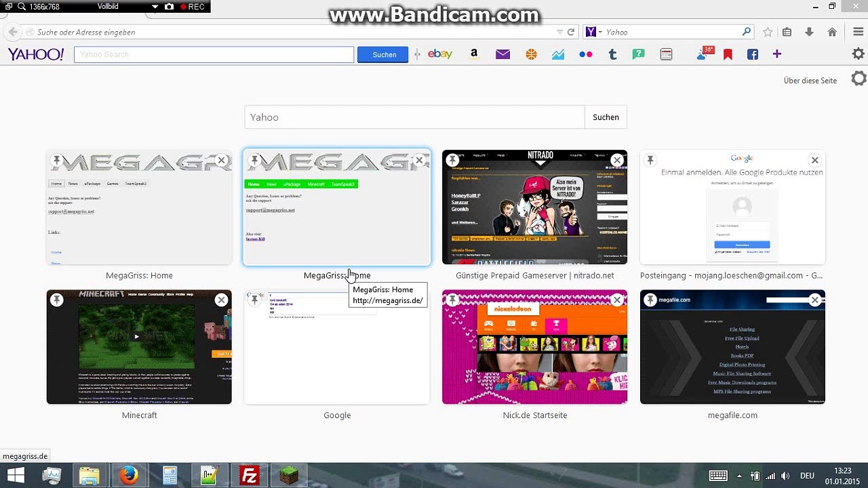Reload page using the refresh arrow
This screenshot has width=868, height=488.
click(571, 32)
